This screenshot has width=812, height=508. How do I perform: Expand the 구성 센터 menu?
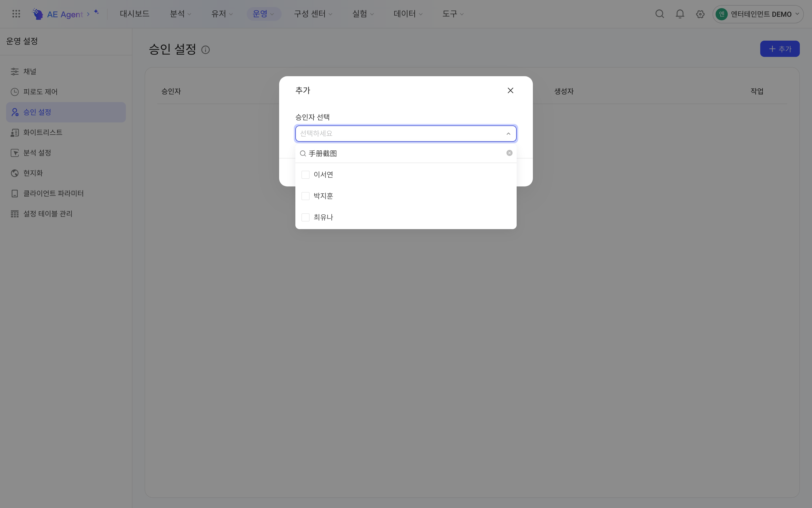313,14
